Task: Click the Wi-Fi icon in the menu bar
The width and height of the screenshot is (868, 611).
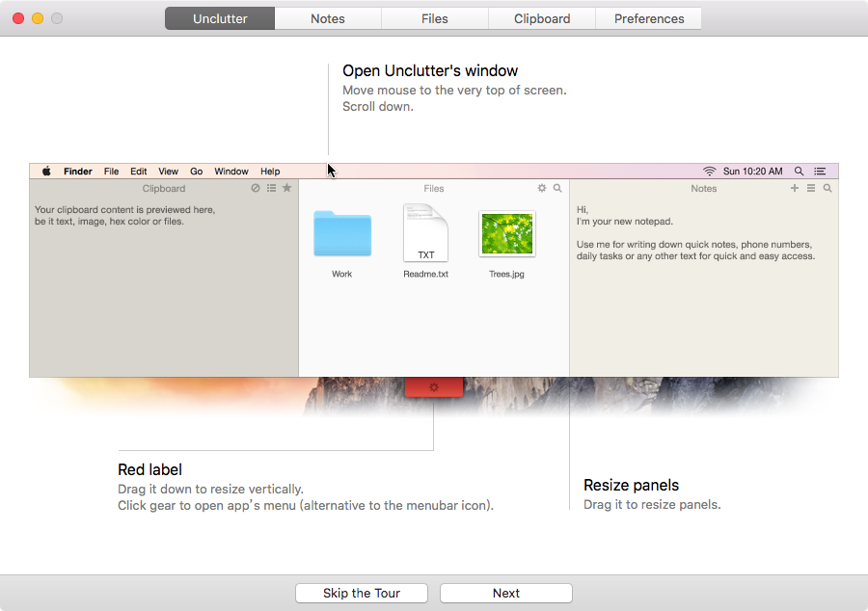Action: [709, 172]
